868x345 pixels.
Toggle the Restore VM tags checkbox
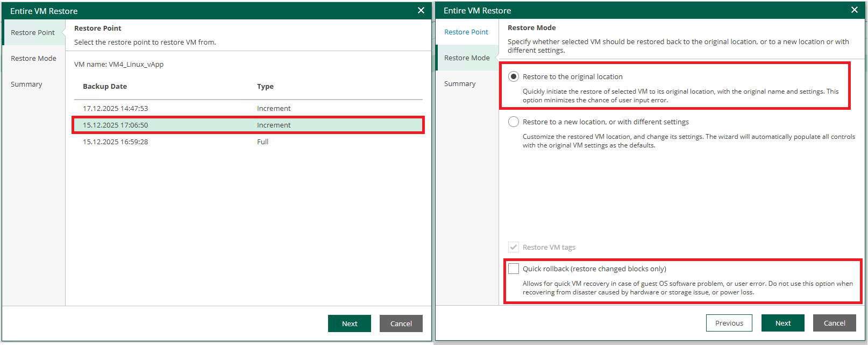coord(514,247)
